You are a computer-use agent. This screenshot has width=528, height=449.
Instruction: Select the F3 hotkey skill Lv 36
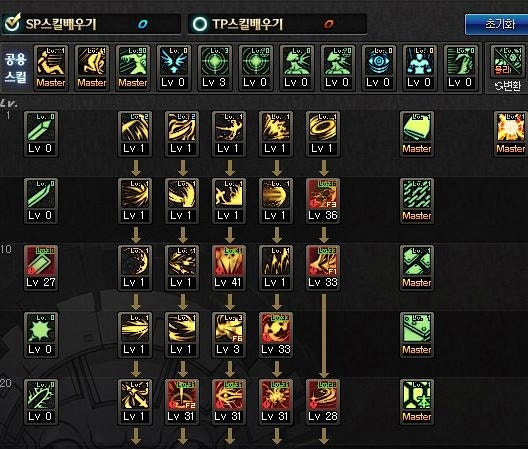[x=323, y=201]
